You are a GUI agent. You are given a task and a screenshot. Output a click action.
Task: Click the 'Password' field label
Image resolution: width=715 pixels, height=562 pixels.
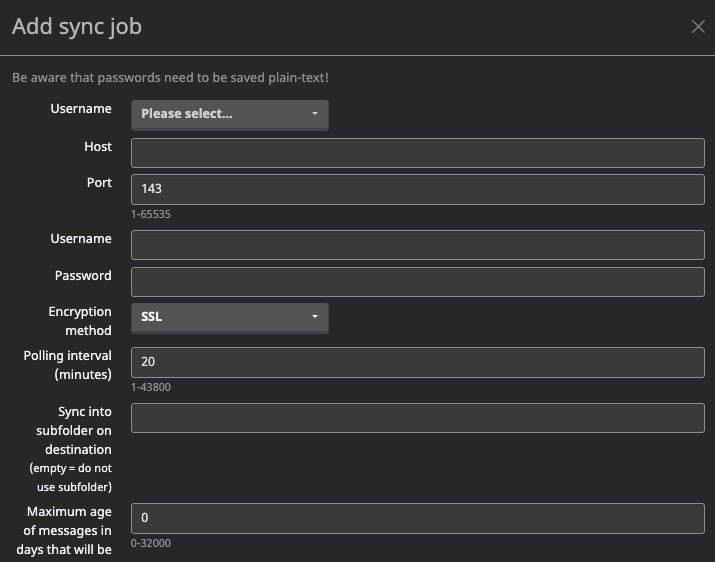click(x=83, y=276)
